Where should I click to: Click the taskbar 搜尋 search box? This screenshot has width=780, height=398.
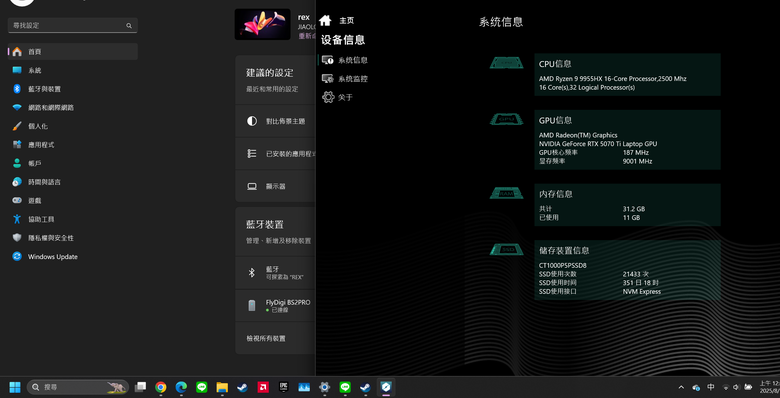point(78,387)
